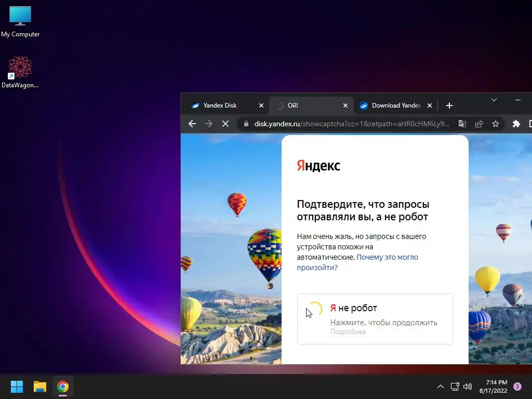Open the Chrome extensions puzzle icon
Screen dimensions: 532x399
[x=516, y=124]
